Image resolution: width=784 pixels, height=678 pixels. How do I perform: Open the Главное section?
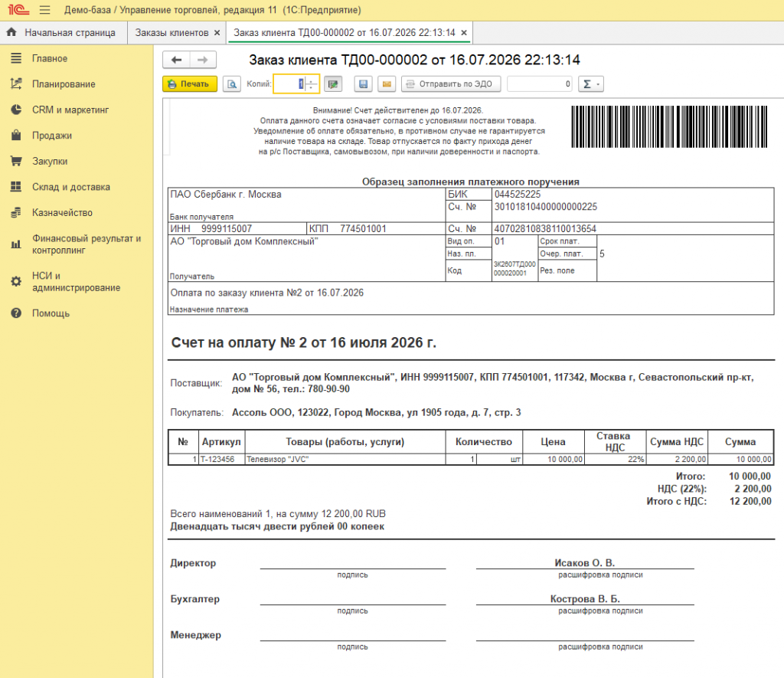[50, 58]
